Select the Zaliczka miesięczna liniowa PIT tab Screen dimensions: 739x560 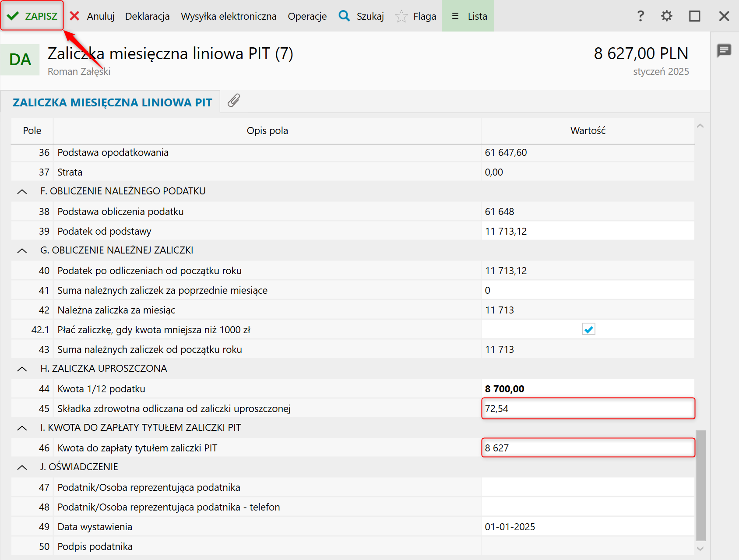coord(112,102)
